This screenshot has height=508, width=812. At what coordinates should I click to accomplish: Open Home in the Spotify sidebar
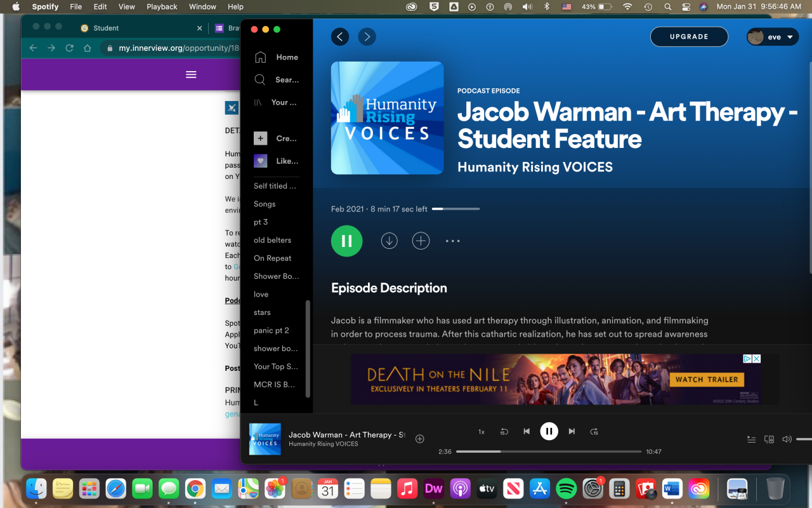click(x=276, y=57)
